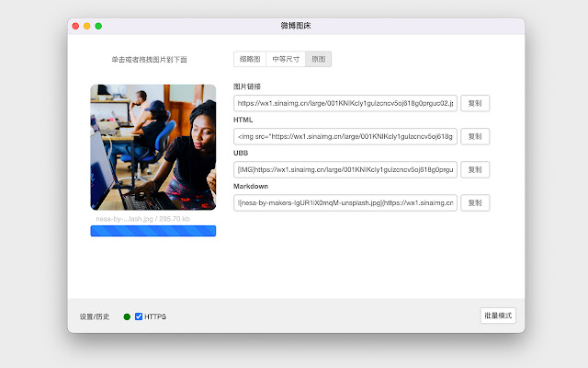The height and width of the screenshot is (368, 588).
Task: Click the green login status indicator
Action: click(127, 316)
